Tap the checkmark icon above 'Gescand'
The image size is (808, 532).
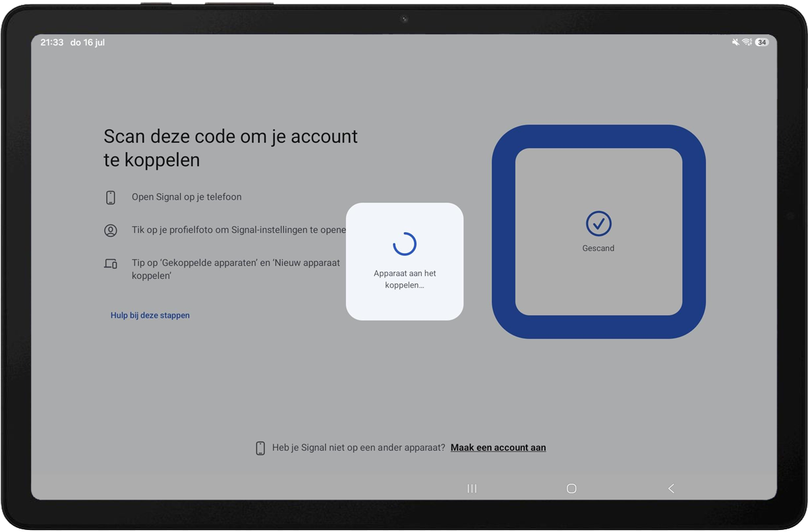(598, 223)
